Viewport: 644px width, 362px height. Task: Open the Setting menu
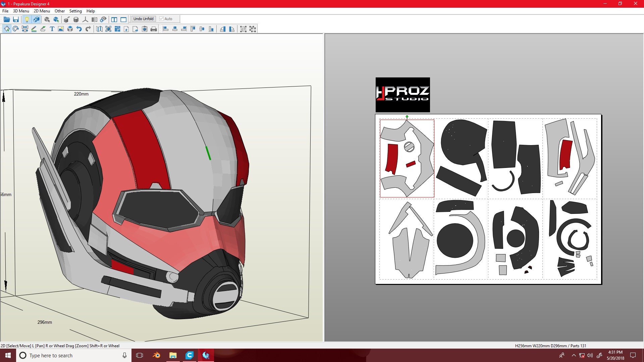coord(75,11)
